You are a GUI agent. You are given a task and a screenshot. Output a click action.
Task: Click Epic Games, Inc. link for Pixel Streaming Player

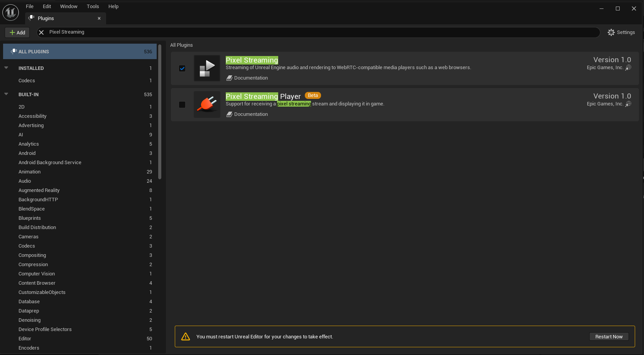[605, 104]
